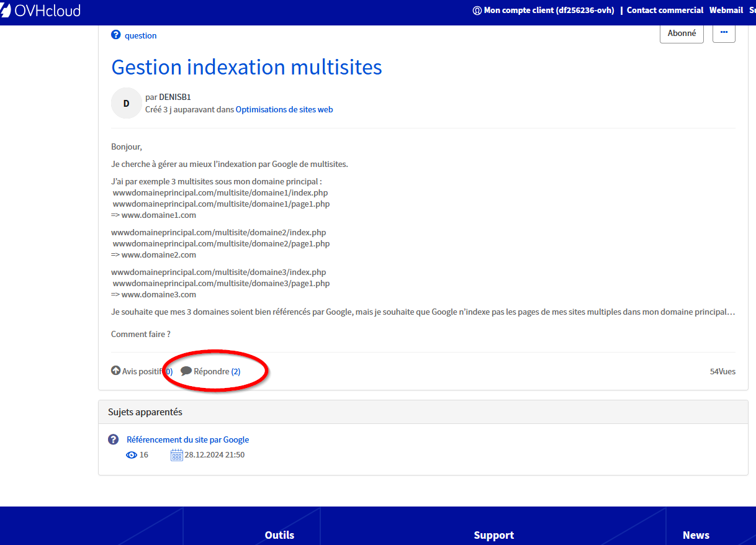
Task: Click the eye views icon under related topic
Action: point(132,455)
